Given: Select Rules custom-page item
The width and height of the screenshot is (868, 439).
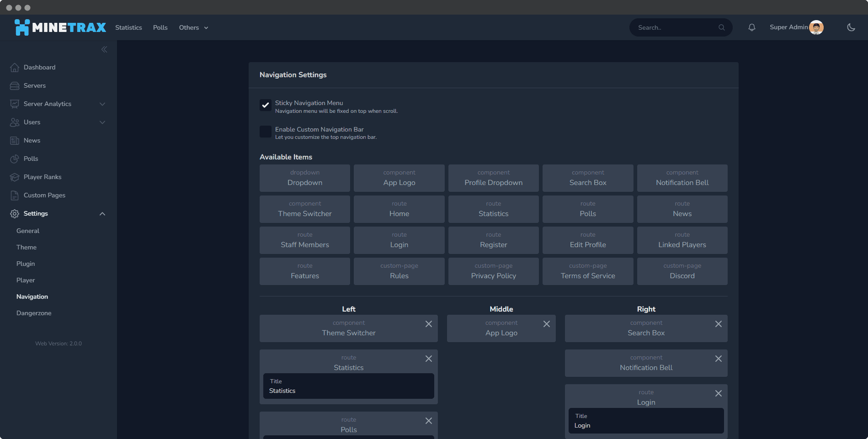Looking at the screenshot, I should tap(399, 271).
